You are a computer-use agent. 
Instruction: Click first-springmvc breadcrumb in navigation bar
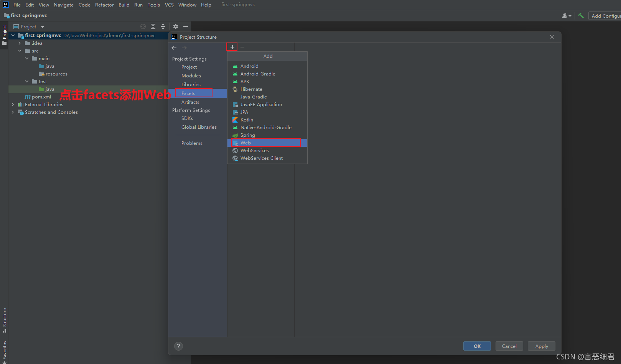[x=25, y=16]
